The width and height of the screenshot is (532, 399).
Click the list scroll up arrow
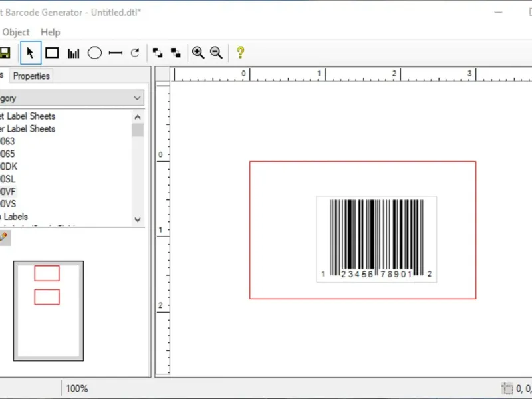click(138, 118)
